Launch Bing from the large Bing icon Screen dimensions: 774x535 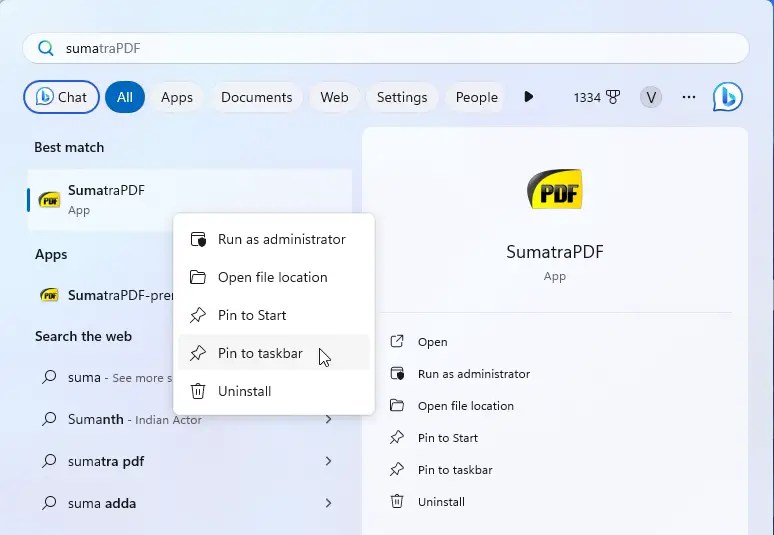(728, 97)
